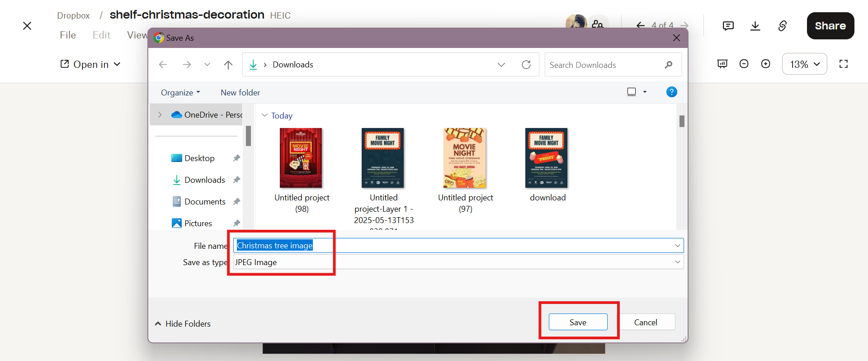The image size is (868, 361).
Task: Go to previous file with left arrow
Action: (641, 25)
